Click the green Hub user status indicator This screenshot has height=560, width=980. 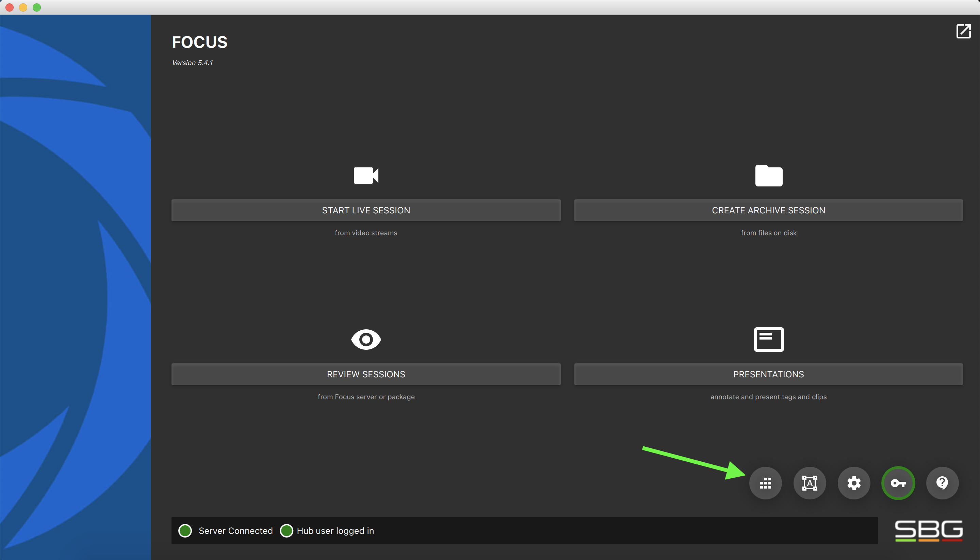287,531
